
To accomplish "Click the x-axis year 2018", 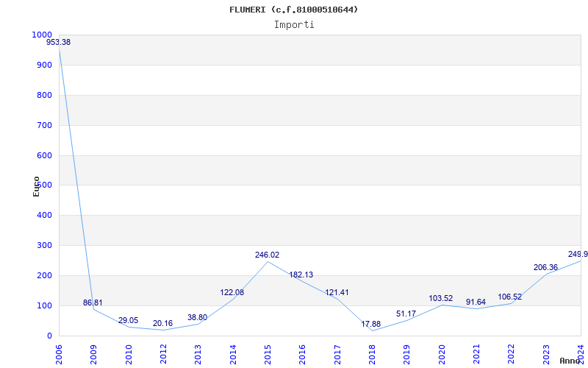I will (372, 355).
